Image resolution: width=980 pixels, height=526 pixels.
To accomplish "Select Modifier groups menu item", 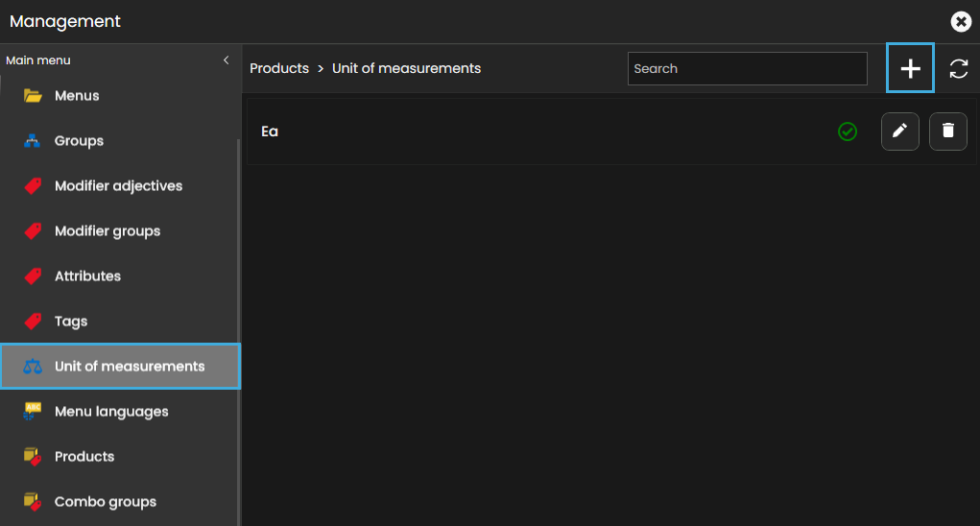I will tap(108, 231).
